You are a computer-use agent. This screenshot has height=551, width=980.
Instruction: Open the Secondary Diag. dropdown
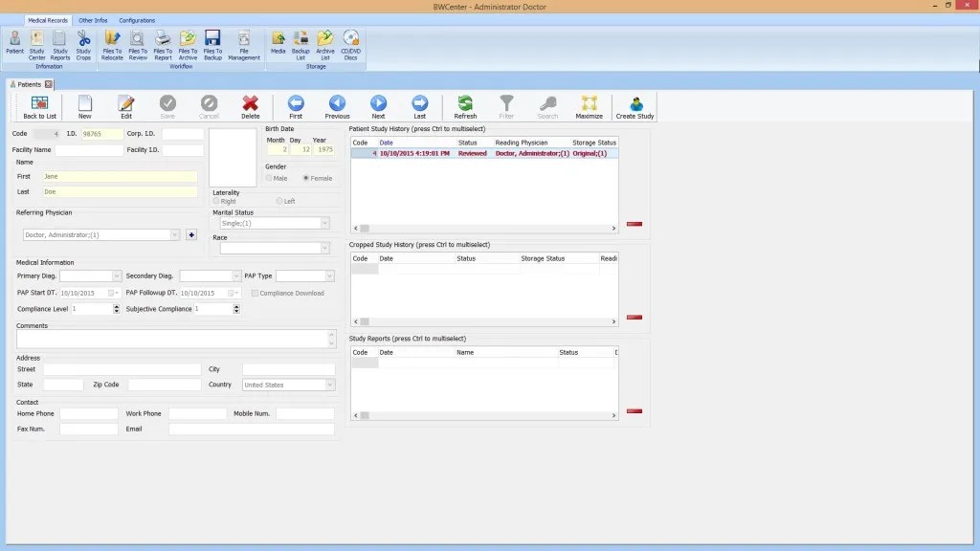coord(235,275)
